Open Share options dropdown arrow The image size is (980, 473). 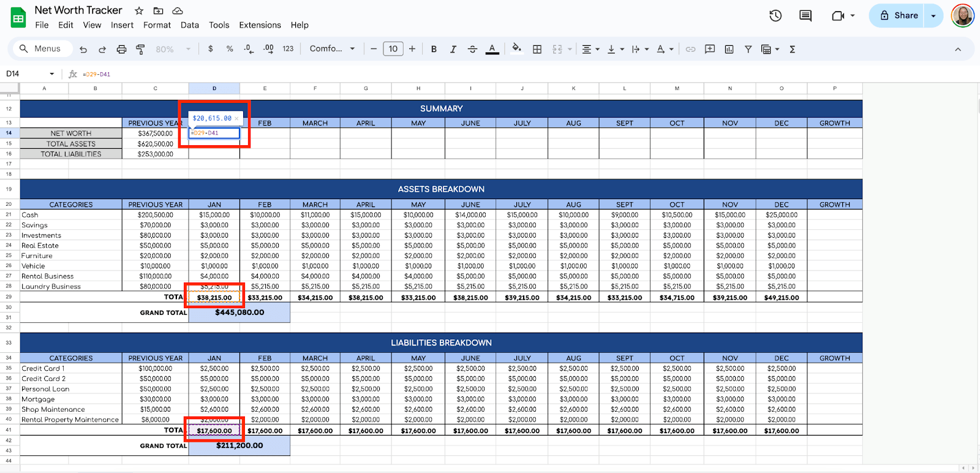click(x=933, y=16)
